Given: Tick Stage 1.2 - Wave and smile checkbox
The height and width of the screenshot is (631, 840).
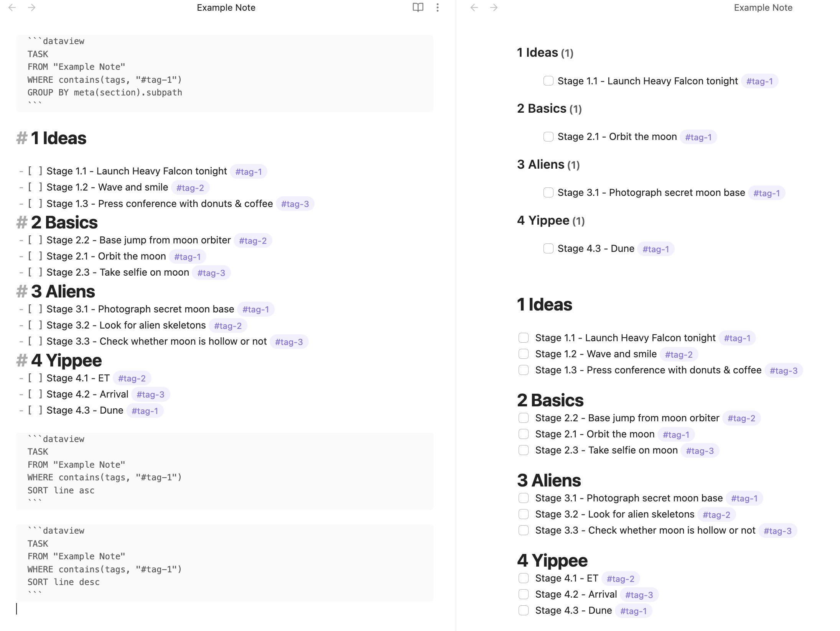Looking at the screenshot, I should point(524,354).
